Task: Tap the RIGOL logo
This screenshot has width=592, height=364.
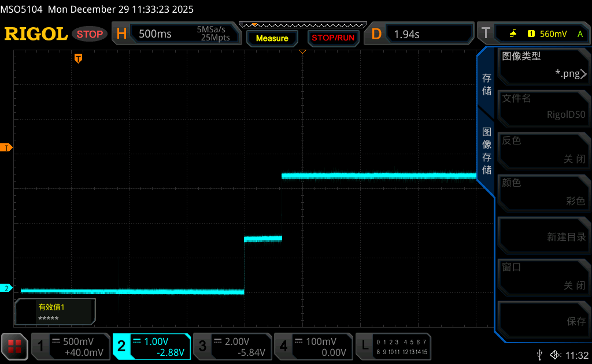Action: pyautogui.click(x=36, y=34)
